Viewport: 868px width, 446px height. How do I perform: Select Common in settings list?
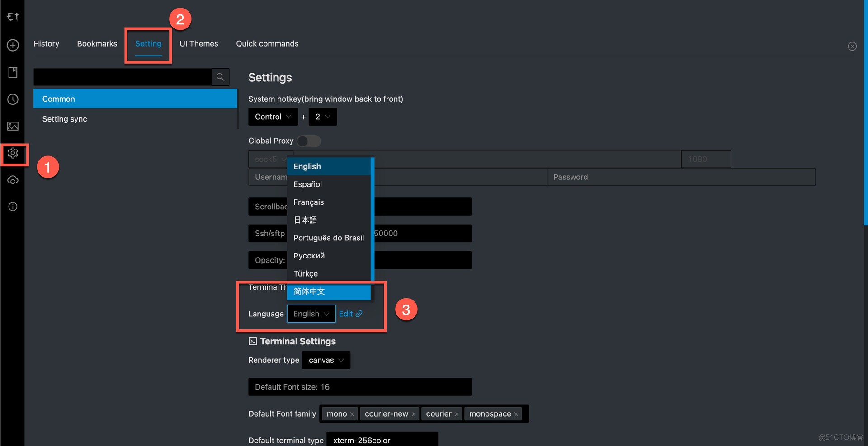click(x=135, y=99)
